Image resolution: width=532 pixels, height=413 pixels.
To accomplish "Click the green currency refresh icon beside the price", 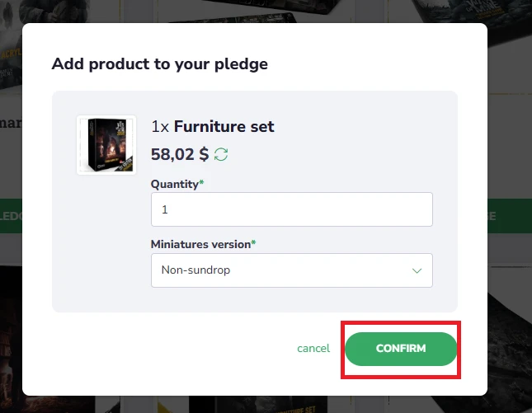I will pos(221,154).
